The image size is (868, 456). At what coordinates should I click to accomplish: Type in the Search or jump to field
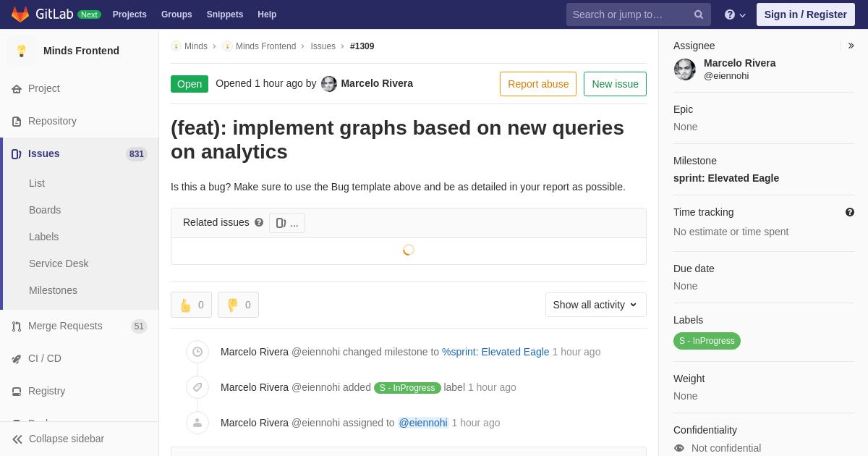[629, 14]
